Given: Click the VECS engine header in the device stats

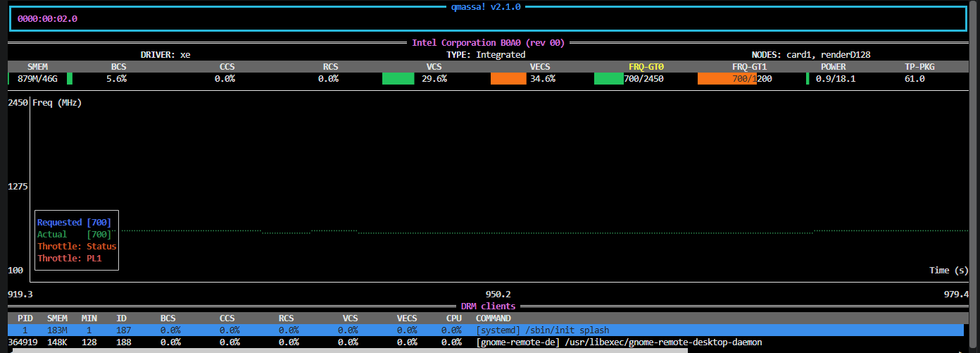Looking at the screenshot, I should 540,67.
